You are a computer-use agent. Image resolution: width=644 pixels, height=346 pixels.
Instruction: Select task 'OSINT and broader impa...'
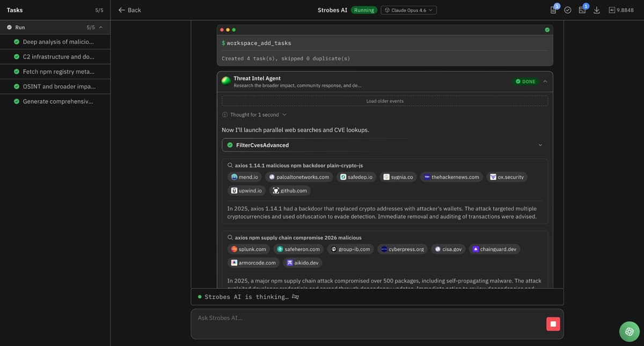click(55, 86)
